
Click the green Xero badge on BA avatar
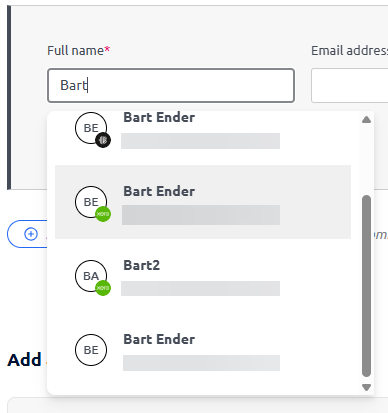tap(103, 288)
